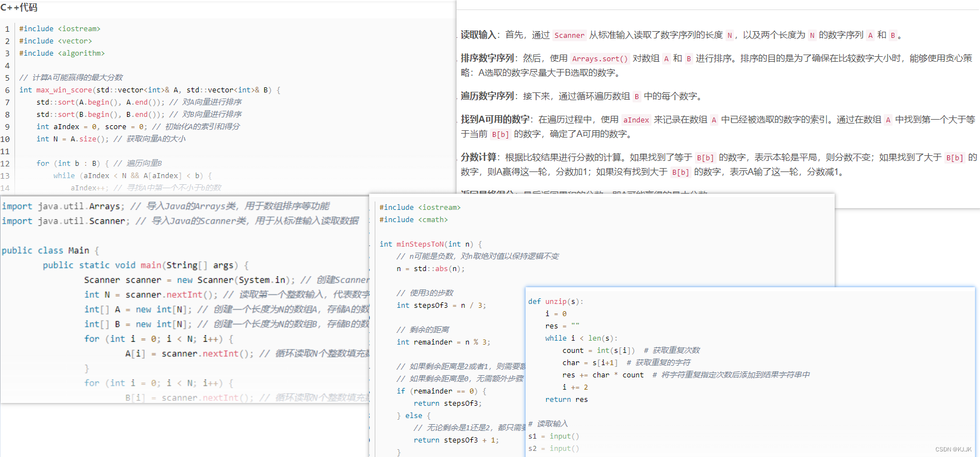Click the '#include <vector>' line
980x457 pixels.
(56, 41)
